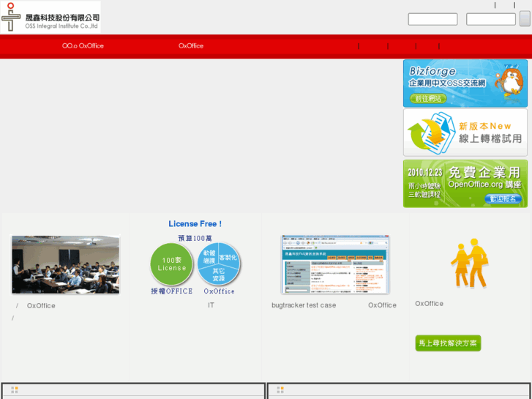
Task: Open the 'OxOffice' menu item in red bar
Action: click(x=191, y=46)
